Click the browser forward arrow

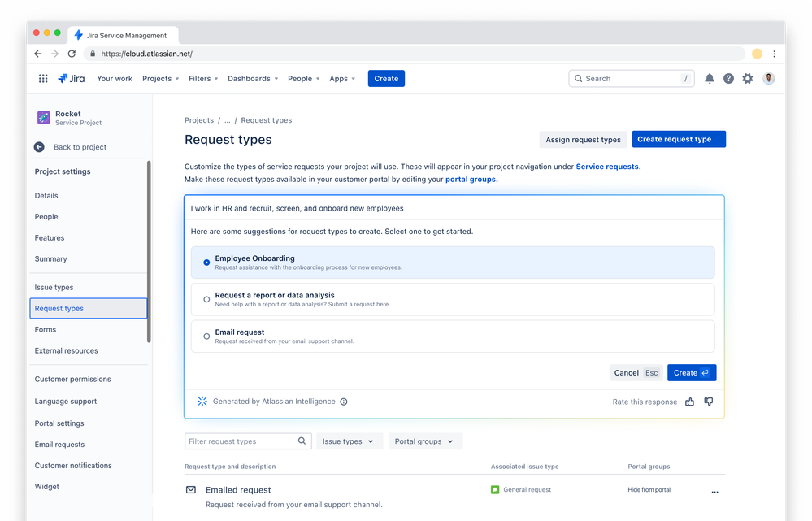[55, 54]
